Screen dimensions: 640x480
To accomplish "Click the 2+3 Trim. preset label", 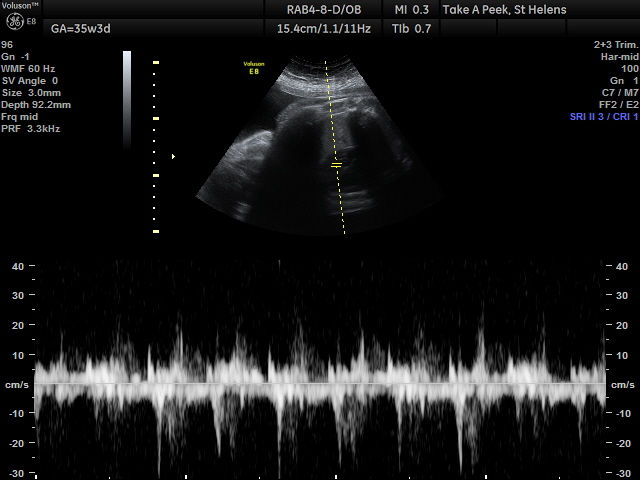I will 616,44.
